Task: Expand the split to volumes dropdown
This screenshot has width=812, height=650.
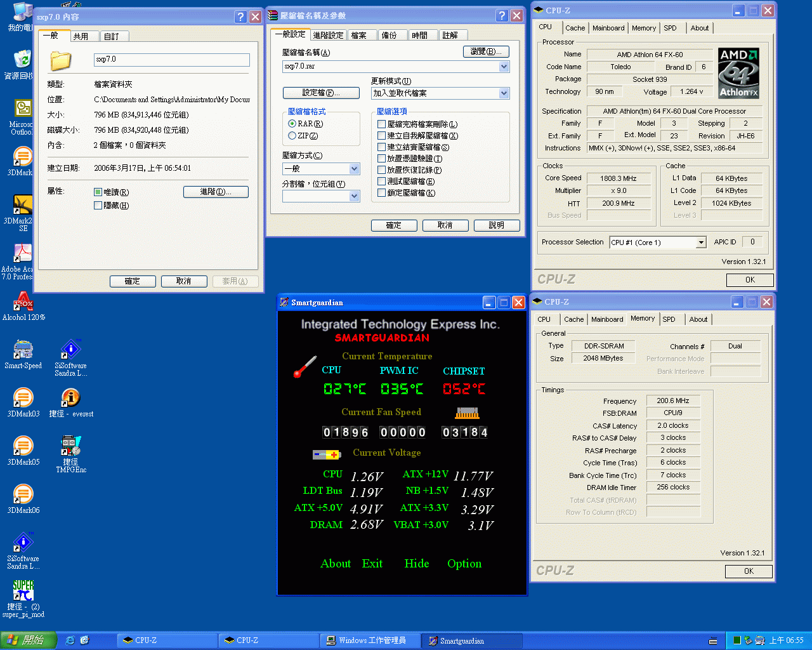Action: [354, 197]
